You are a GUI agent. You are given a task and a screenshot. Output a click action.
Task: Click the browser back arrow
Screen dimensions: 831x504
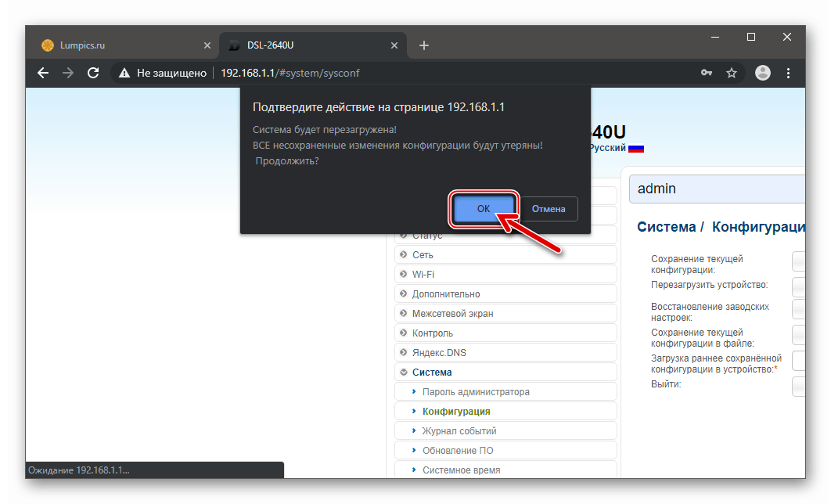[x=43, y=73]
